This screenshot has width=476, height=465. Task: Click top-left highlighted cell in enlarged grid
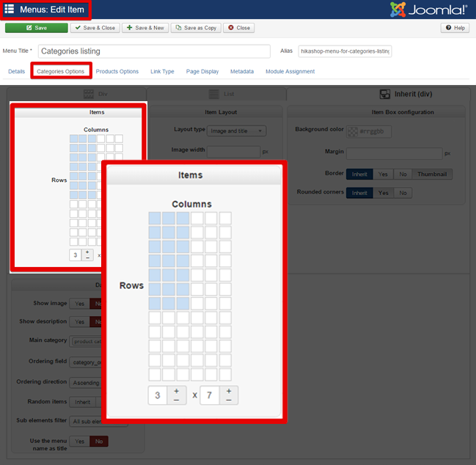coord(155,219)
